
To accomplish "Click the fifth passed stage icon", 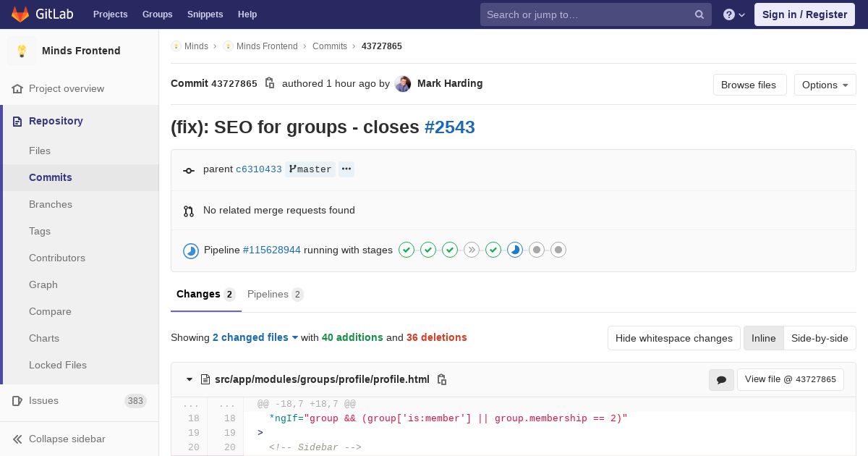I will pos(493,250).
